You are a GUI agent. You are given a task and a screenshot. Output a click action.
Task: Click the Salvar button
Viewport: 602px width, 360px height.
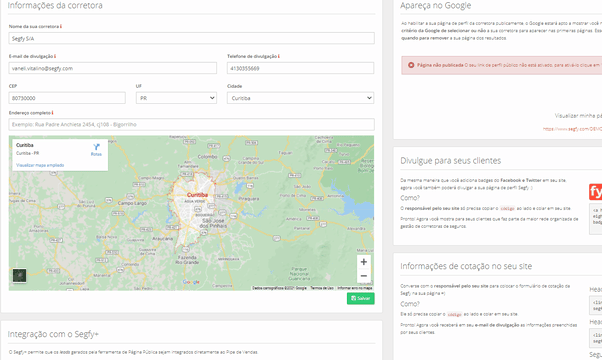pyautogui.click(x=361, y=298)
